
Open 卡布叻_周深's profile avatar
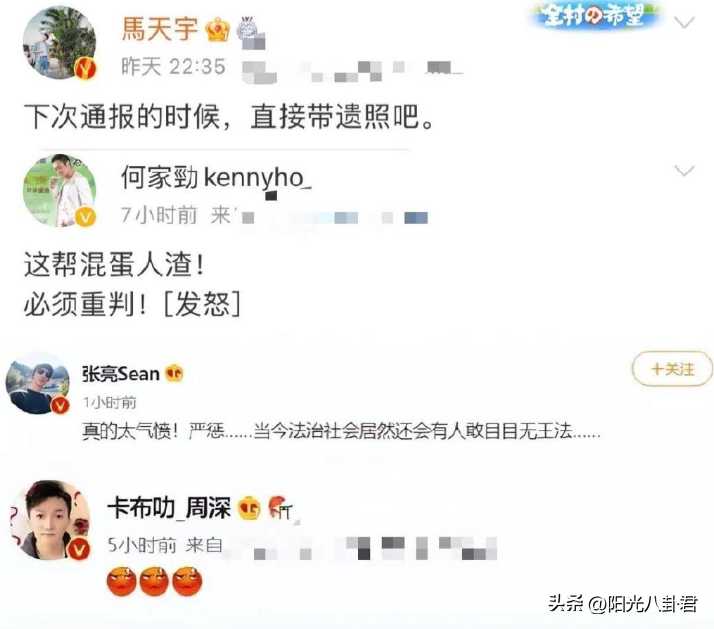[x=51, y=520]
